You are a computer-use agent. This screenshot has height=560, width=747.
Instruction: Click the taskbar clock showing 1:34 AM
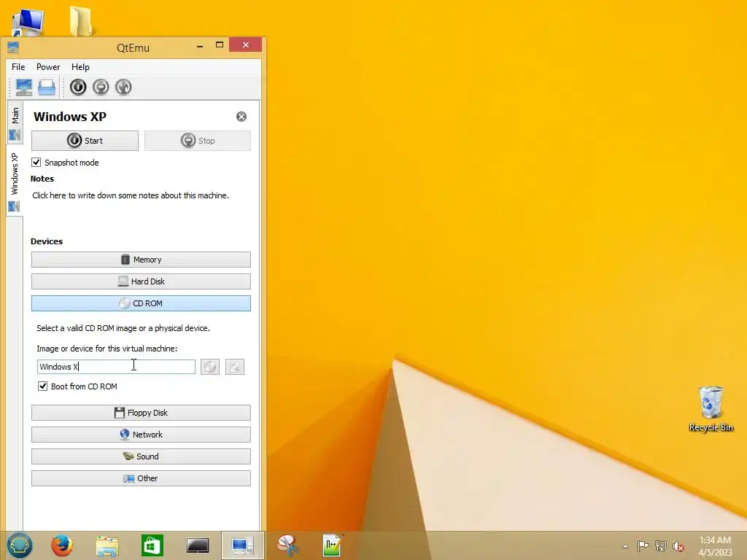click(715, 546)
